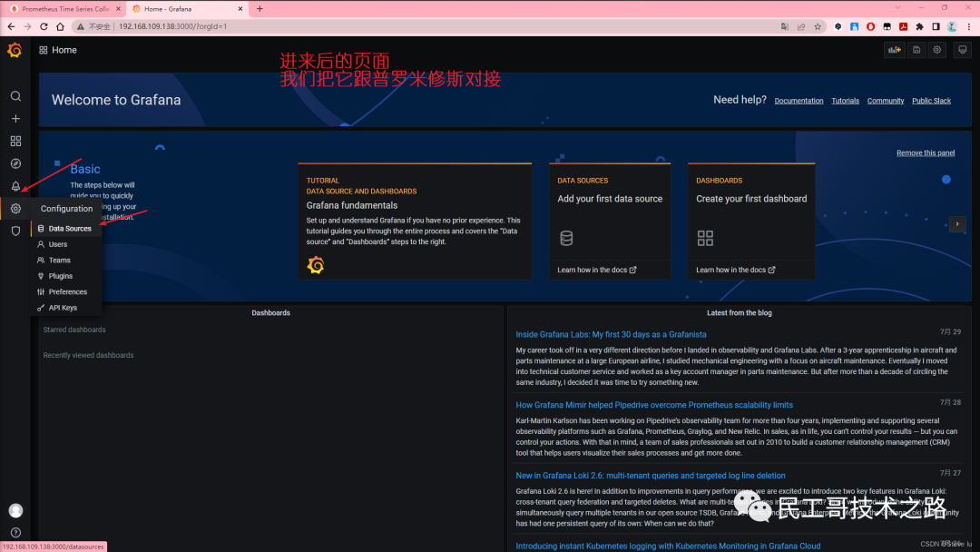
Task: Open the Documentation link
Action: (x=799, y=101)
